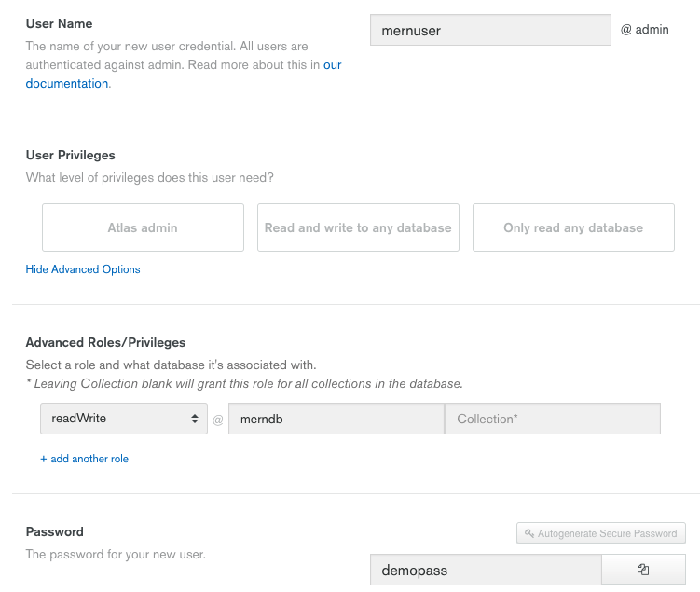
Task: Click Autogenerate Secure Password button
Action: (601, 533)
